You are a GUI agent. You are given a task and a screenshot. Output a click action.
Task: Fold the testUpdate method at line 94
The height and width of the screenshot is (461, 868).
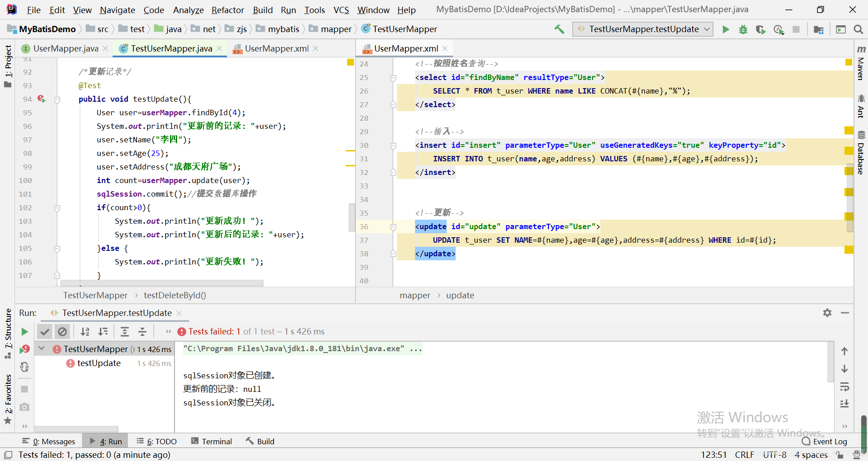[57, 99]
